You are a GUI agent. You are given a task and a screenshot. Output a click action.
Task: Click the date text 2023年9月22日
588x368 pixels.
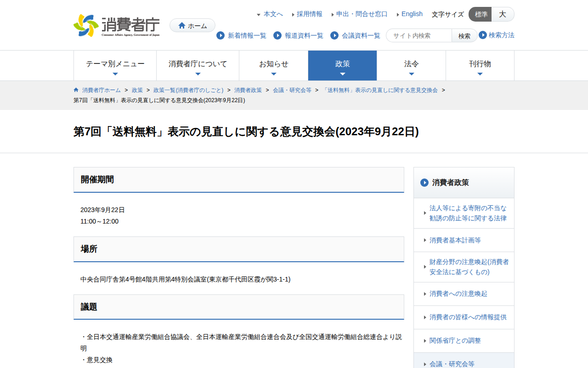[x=102, y=210]
